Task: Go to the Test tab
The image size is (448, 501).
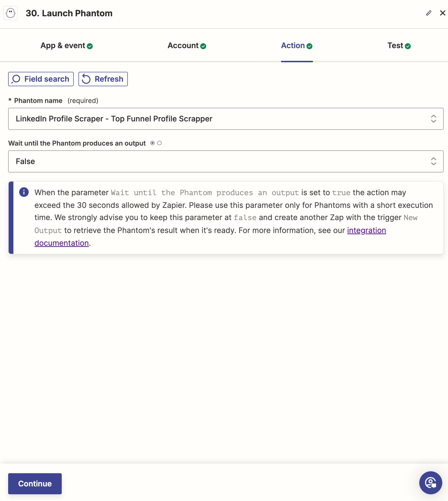Action: (399, 46)
